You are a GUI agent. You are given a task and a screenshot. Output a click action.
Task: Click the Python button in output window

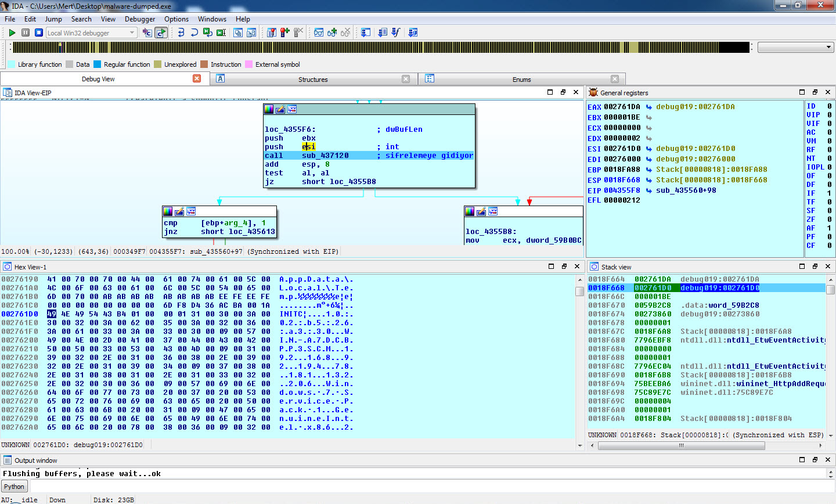point(14,487)
